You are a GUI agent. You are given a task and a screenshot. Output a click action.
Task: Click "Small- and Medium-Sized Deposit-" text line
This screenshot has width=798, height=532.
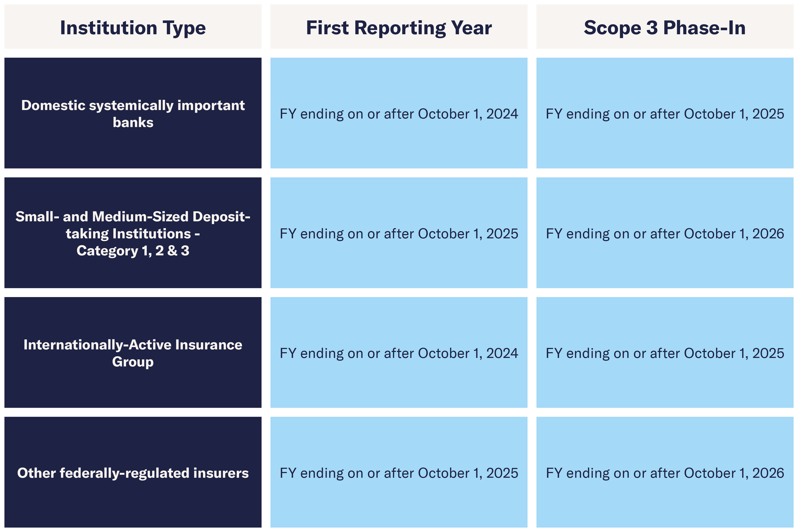(x=133, y=217)
